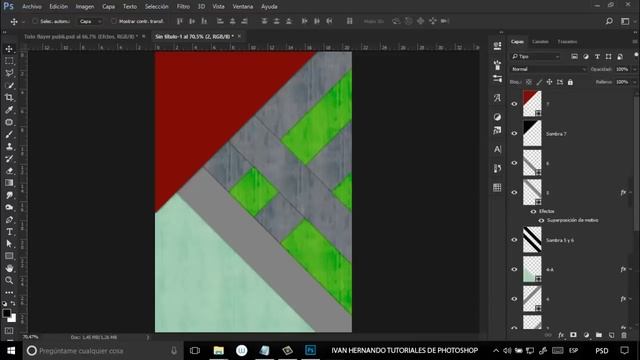This screenshot has width=640, height=360.
Task: Click the background color swatch
Action: (13, 318)
